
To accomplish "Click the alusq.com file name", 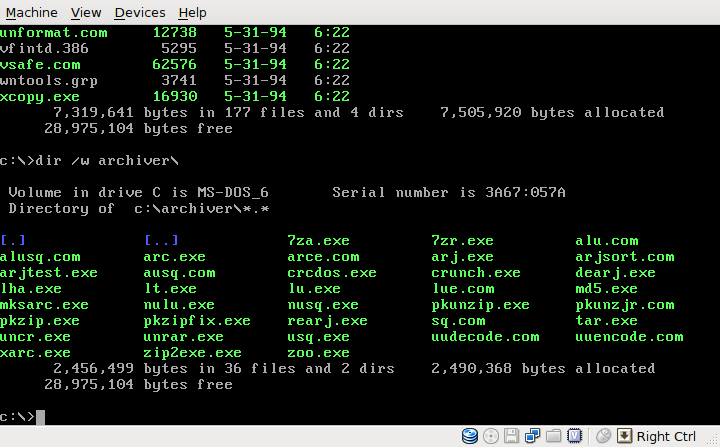I will (x=40, y=257).
